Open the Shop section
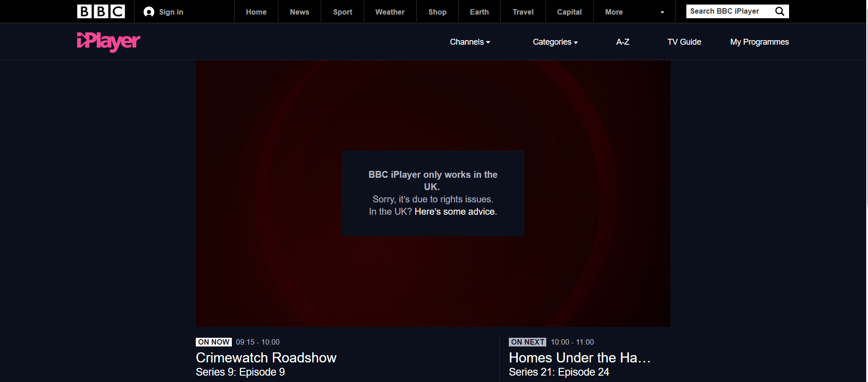The width and height of the screenshot is (868, 382). (437, 12)
